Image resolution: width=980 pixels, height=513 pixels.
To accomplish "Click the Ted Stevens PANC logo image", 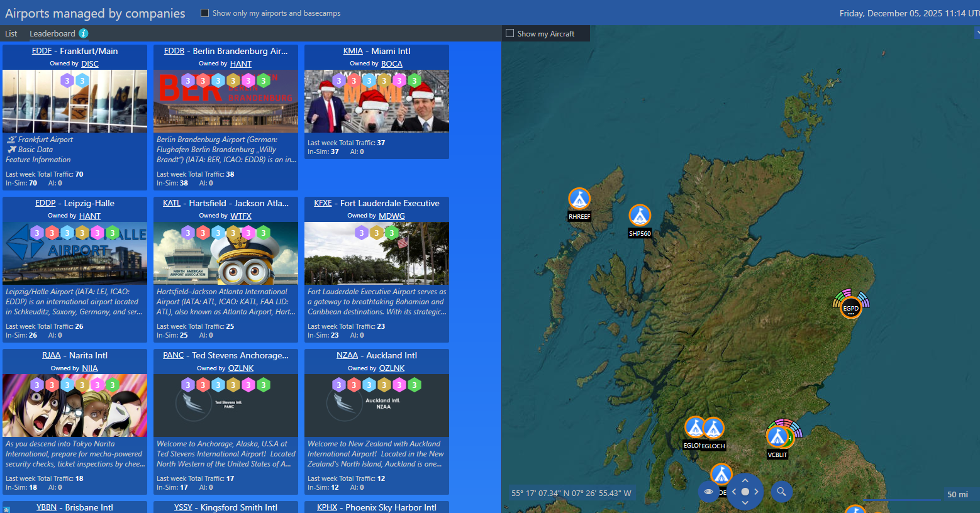I will tap(226, 405).
